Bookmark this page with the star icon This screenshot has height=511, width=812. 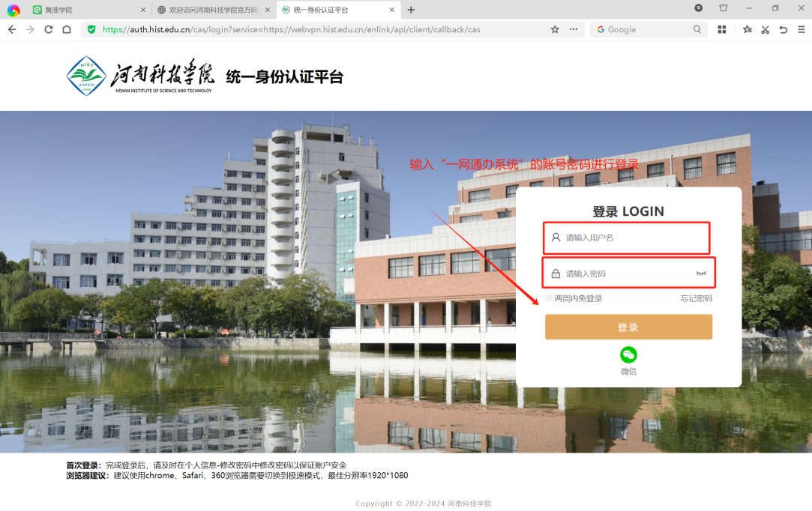coord(555,29)
